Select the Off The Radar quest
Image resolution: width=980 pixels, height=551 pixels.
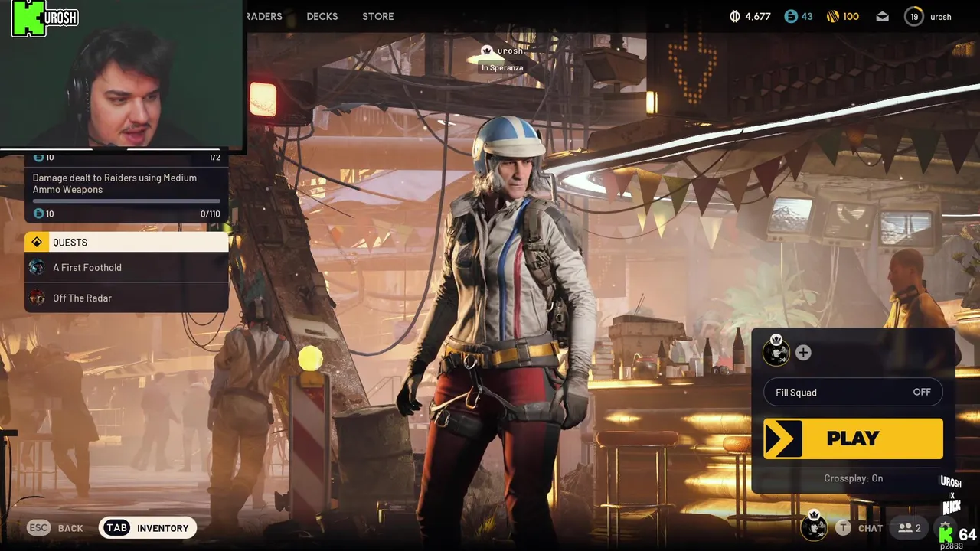126,298
